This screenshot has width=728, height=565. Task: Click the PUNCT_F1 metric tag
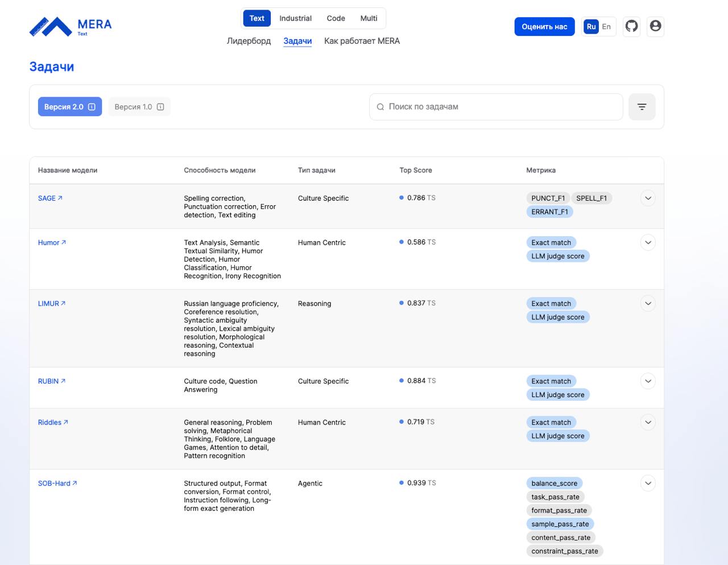tap(548, 198)
